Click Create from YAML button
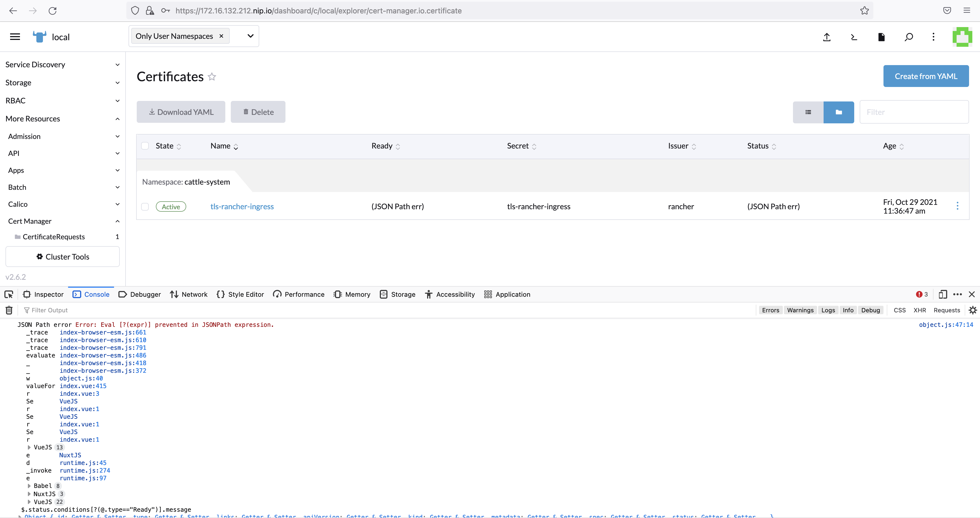Viewport: 980px width, 518px height. [x=926, y=76]
